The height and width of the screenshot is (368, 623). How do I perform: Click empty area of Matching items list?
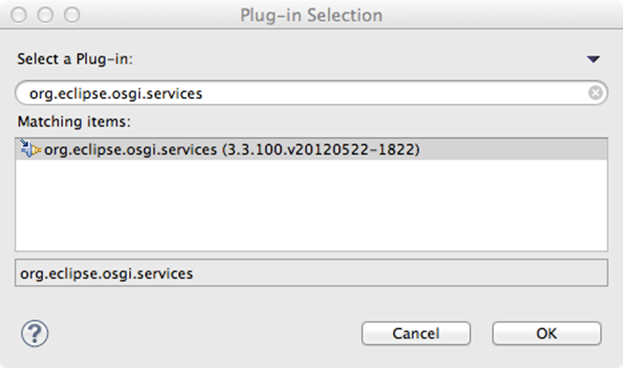[312, 205]
